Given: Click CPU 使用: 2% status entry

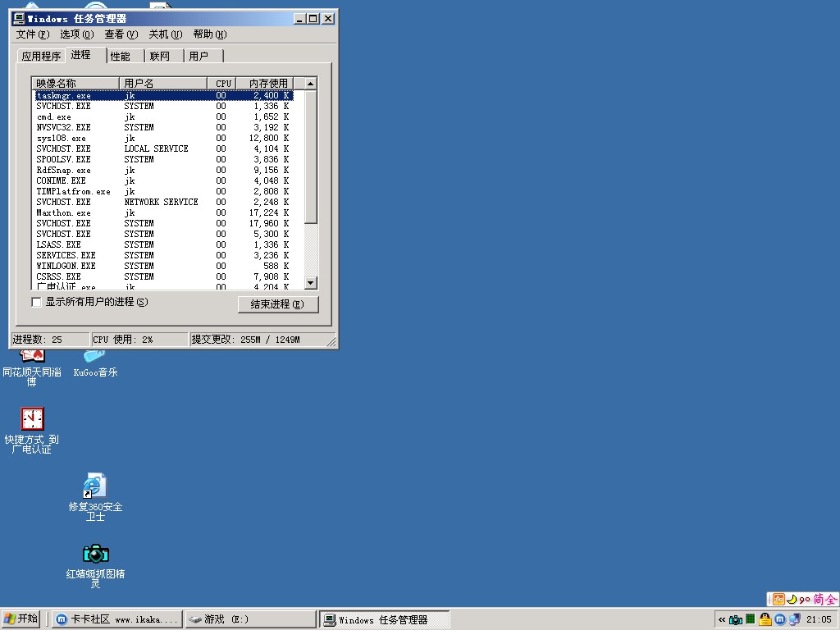Looking at the screenshot, I should pyautogui.click(x=139, y=340).
